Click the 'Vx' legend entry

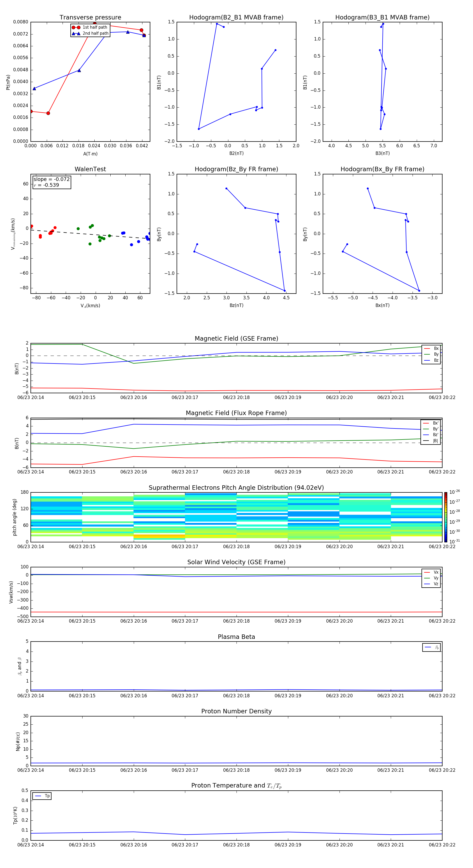coord(431,572)
